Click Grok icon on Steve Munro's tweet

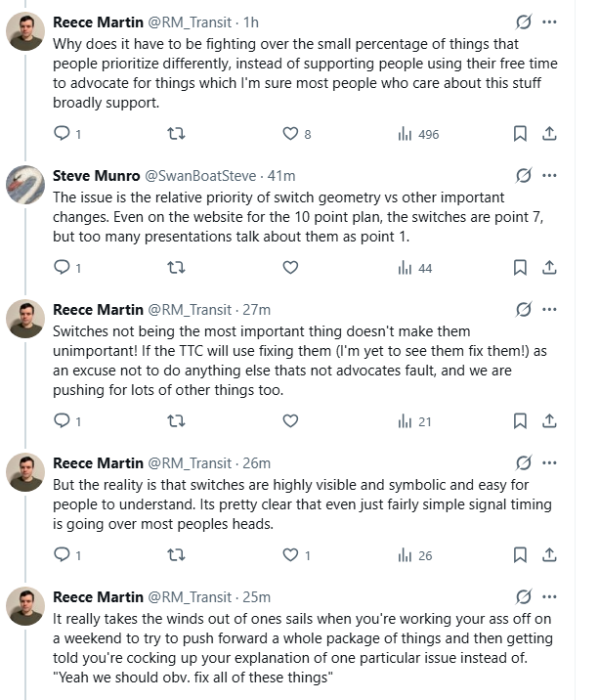(523, 176)
